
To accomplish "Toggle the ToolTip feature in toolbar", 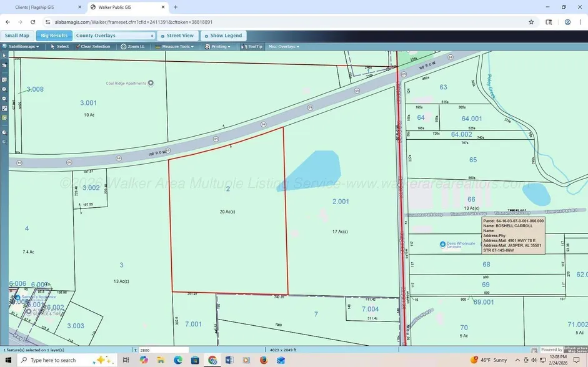I will click(x=252, y=47).
